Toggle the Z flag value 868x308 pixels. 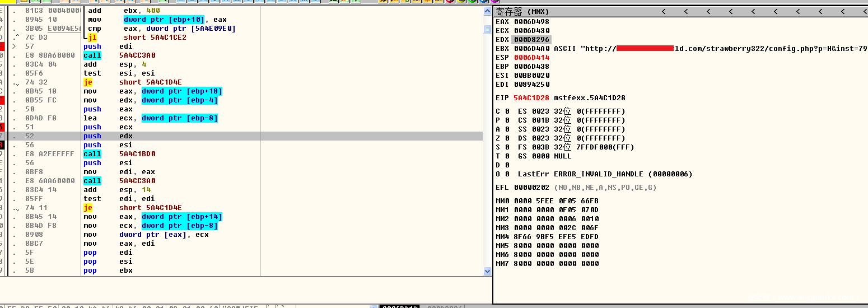click(x=507, y=138)
